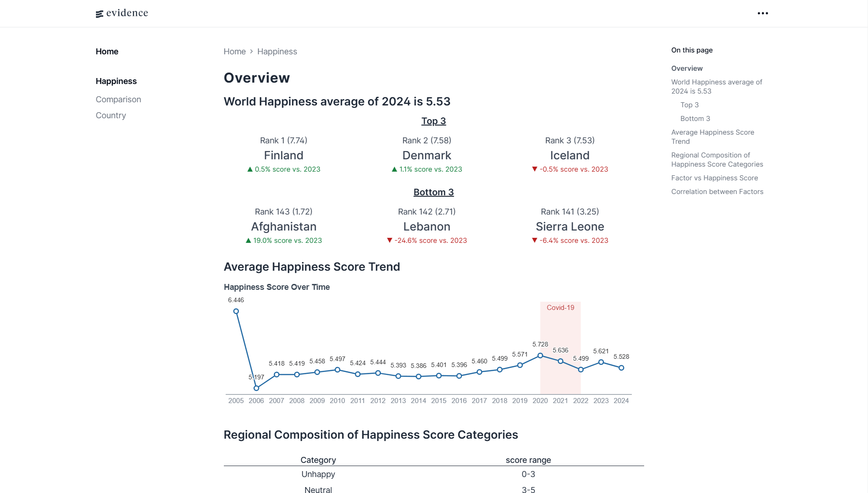The image size is (868, 493).
Task: Navigate to the Country page
Action: (x=111, y=115)
